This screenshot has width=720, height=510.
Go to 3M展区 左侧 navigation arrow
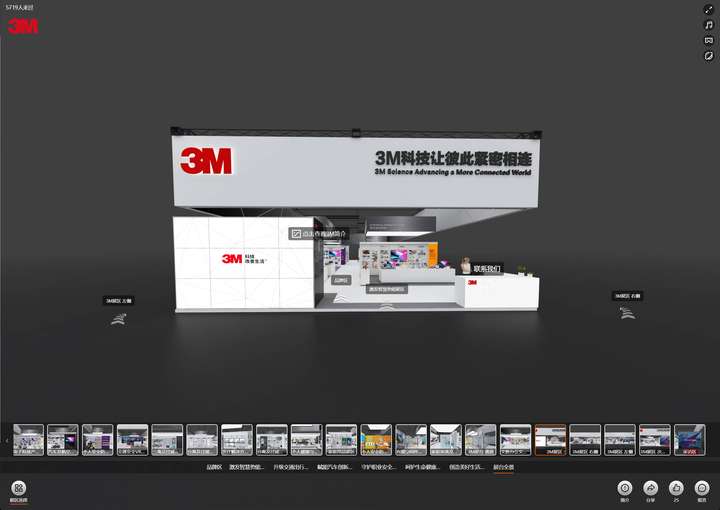tap(118, 319)
